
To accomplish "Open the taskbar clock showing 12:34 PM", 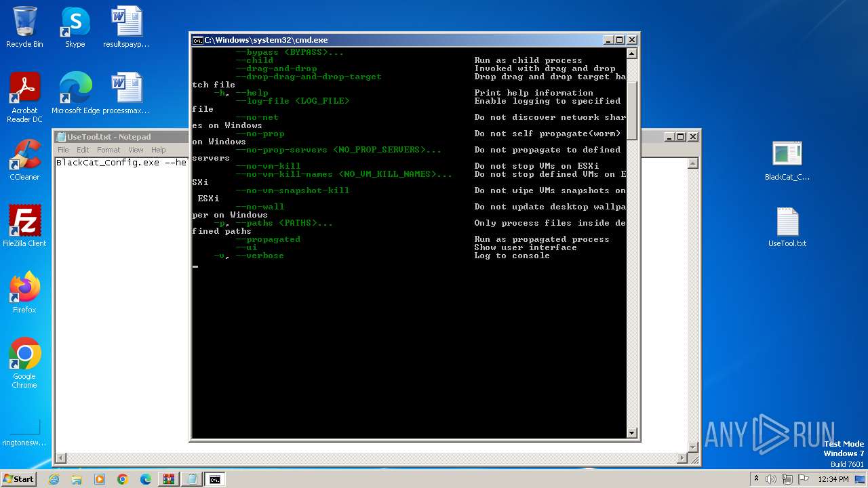I will tap(833, 479).
